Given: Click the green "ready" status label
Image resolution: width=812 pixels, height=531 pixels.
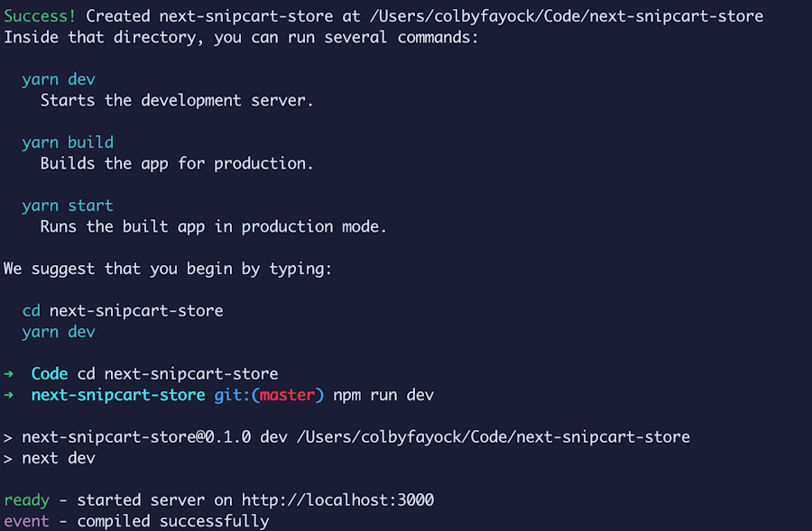Looking at the screenshot, I should pos(26,499).
